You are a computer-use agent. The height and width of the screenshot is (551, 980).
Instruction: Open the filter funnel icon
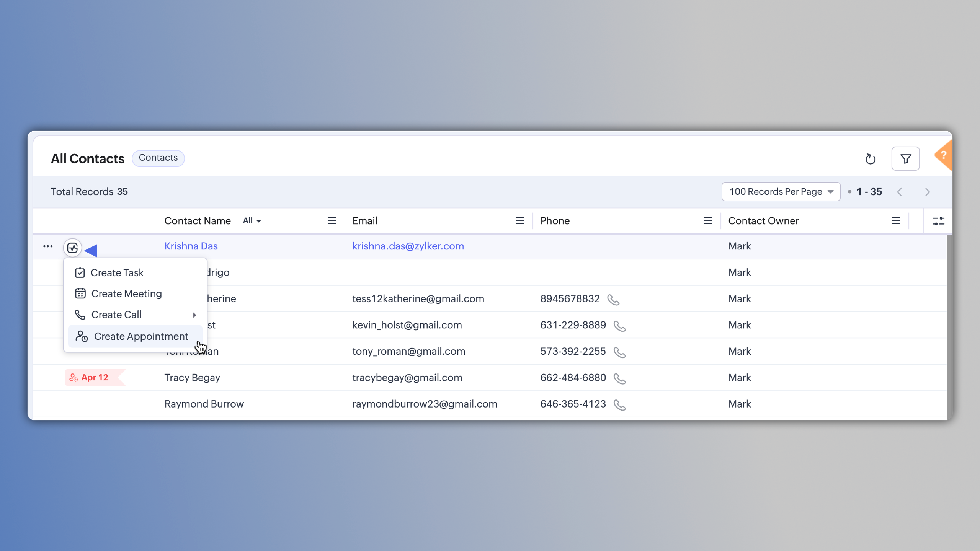(x=905, y=159)
